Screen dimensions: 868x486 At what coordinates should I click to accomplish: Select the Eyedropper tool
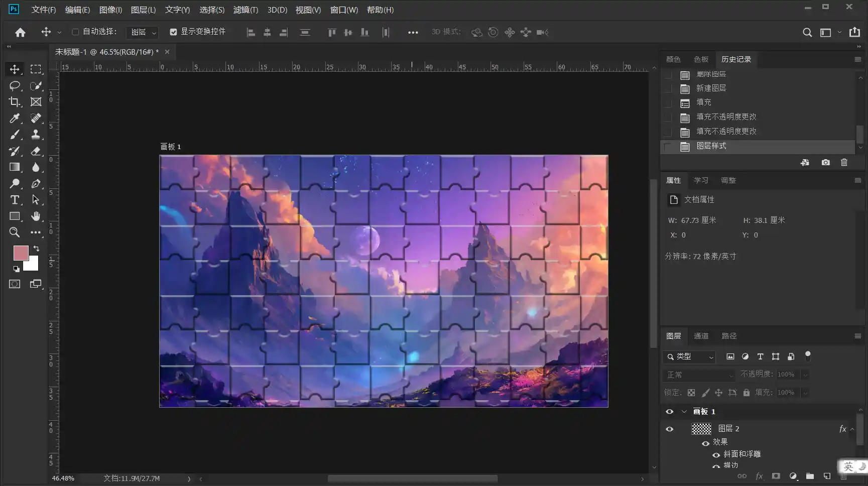(x=15, y=118)
